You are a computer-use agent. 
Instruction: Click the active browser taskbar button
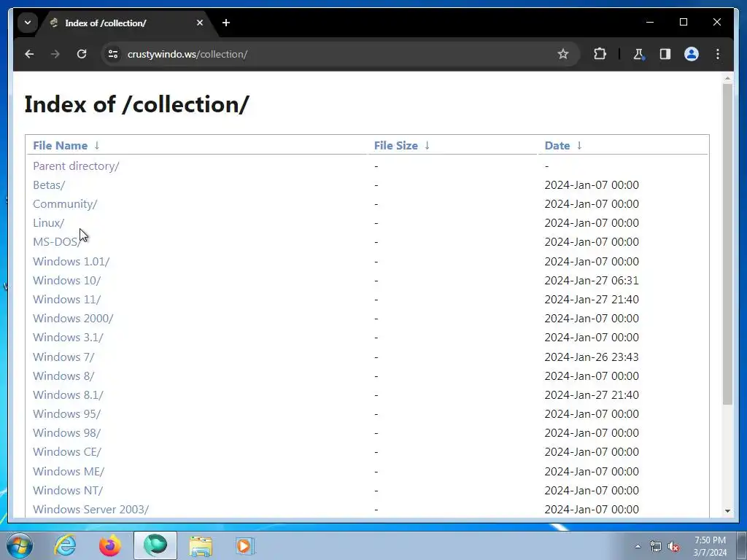tap(155, 545)
